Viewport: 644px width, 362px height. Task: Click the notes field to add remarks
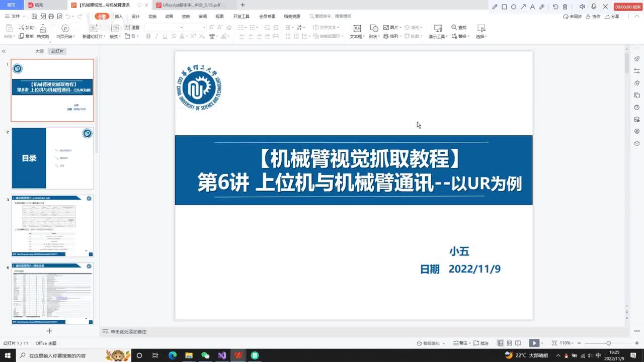click(362, 332)
